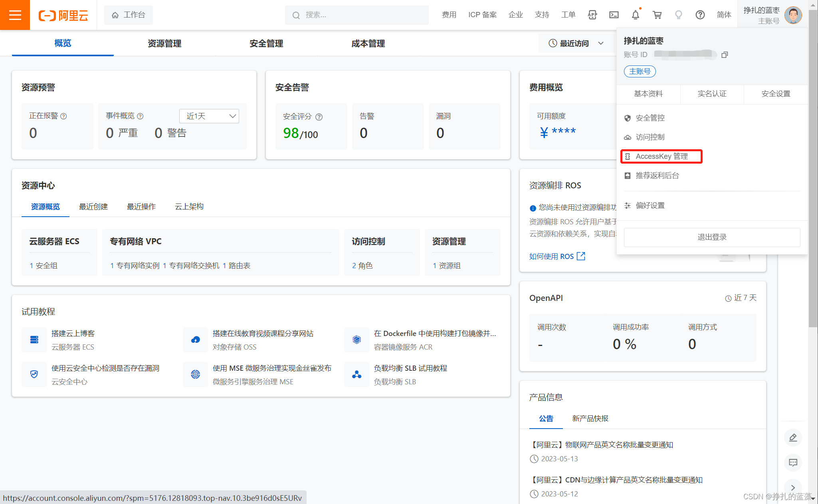
Task: Select the 云上架构 resource tab
Action: point(189,206)
